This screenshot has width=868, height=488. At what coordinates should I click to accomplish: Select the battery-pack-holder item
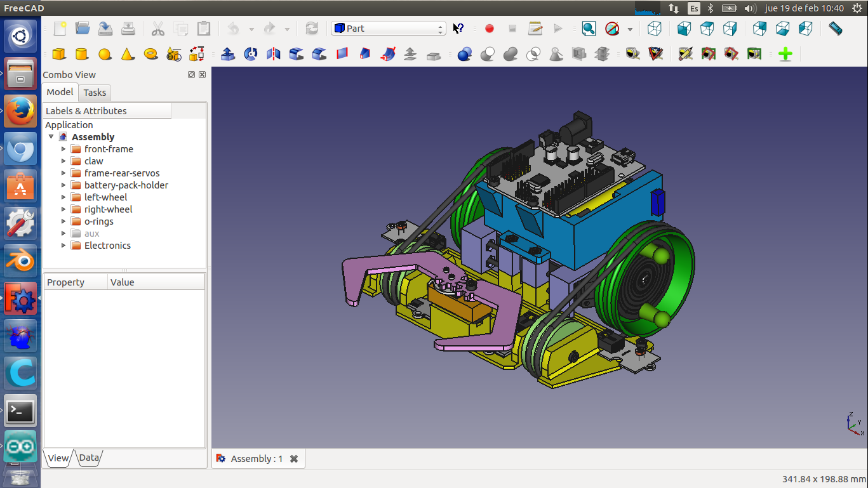point(126,185)
